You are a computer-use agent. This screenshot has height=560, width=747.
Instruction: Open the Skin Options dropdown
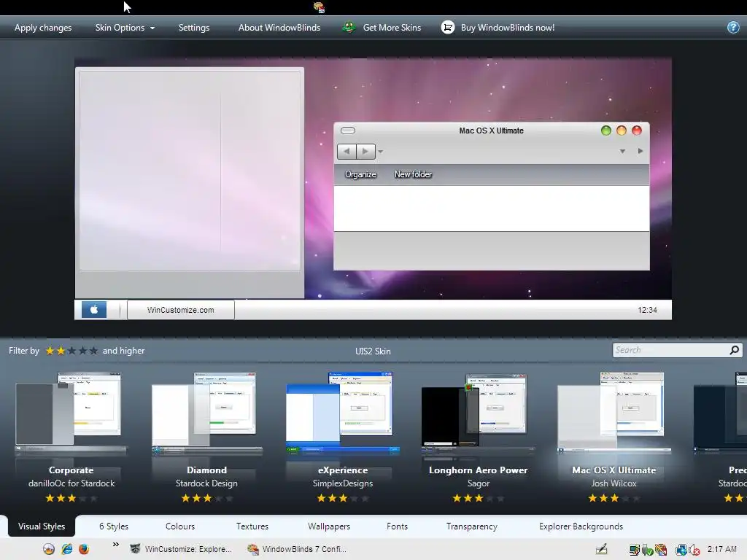click(x=125, y=28)
